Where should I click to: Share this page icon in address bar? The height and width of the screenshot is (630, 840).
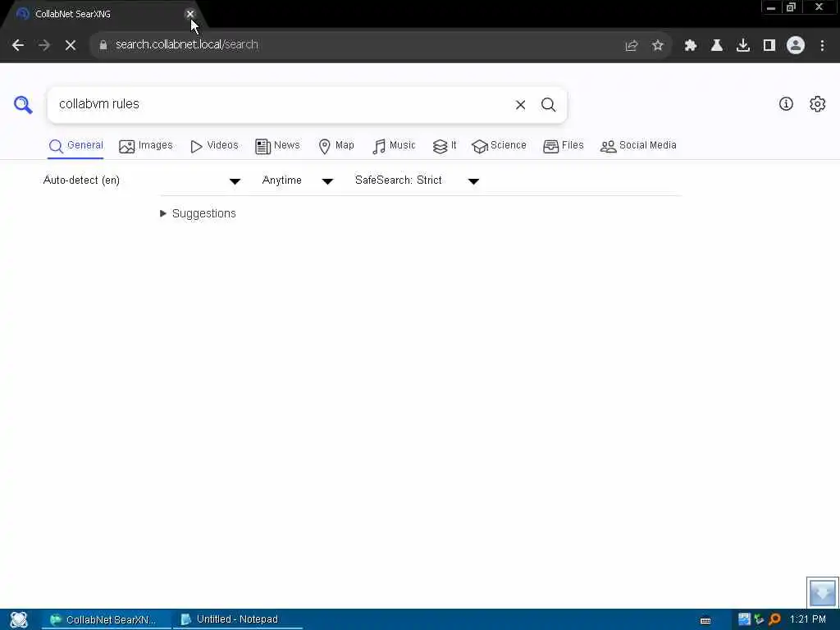[x=632, y=46]
